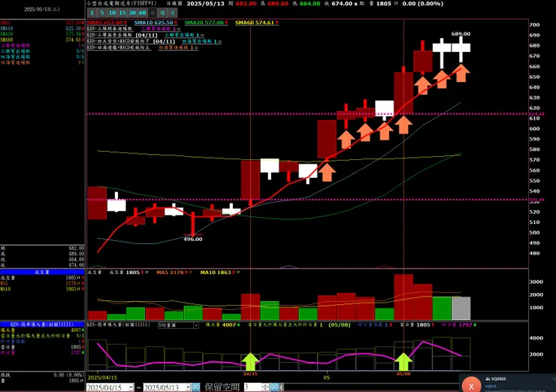The height and width of the screenshot is (392, 556).
Task: Select the monthly (月) timeframe button
Action: pos(172,13)
